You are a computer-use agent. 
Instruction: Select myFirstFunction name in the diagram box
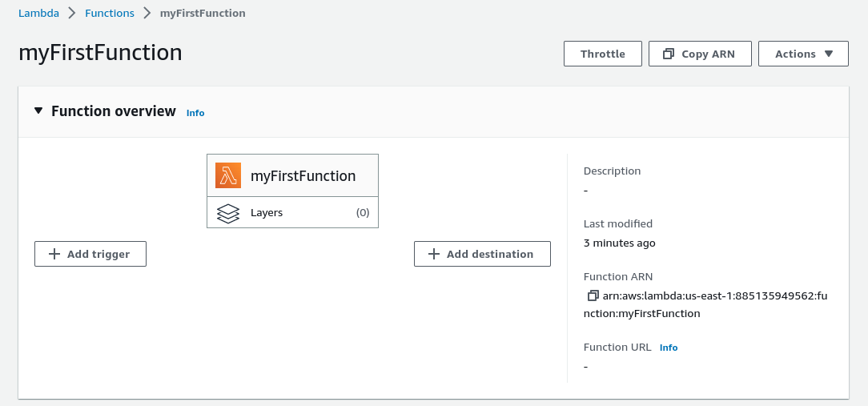click(303, 175)
